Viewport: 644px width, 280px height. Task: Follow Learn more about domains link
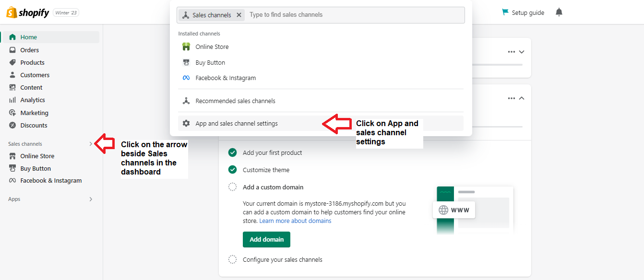click(295, 221)
